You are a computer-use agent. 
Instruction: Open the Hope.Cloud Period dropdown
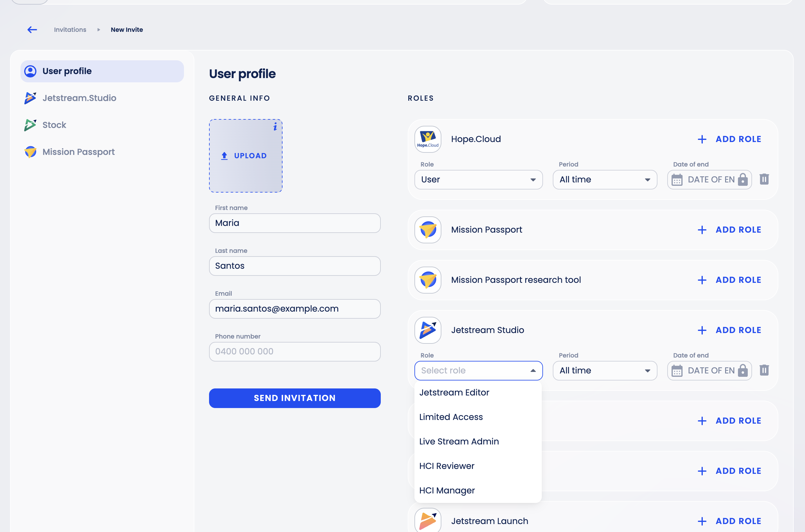pos(605,179)
